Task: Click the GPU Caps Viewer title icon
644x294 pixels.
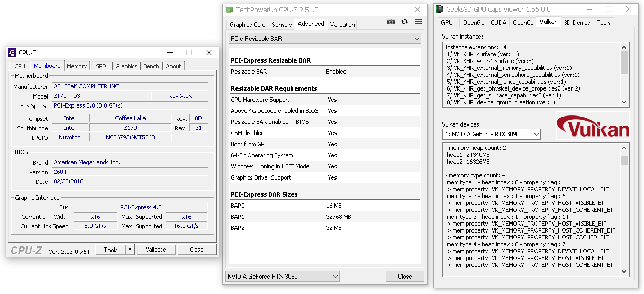Action: [x=440, y=9]
